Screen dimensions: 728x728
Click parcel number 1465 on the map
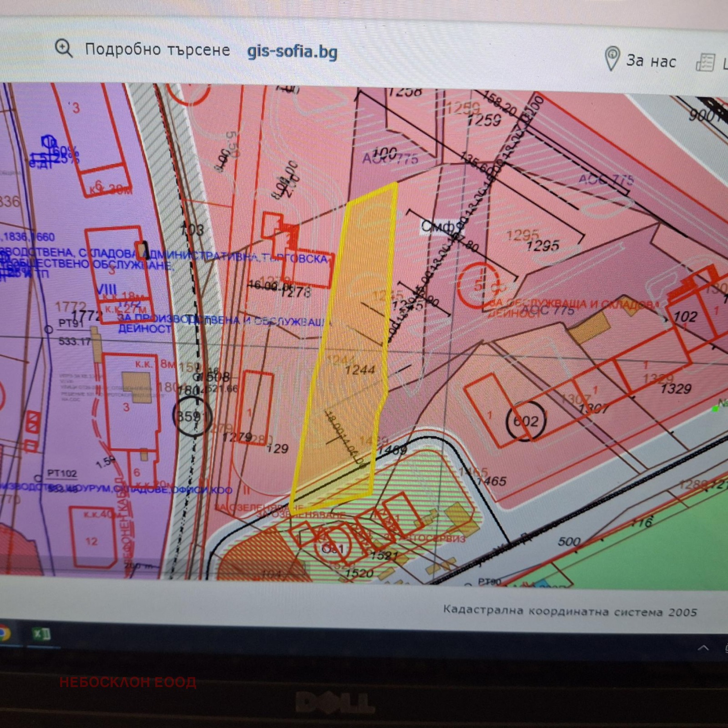tap(491, 480)
